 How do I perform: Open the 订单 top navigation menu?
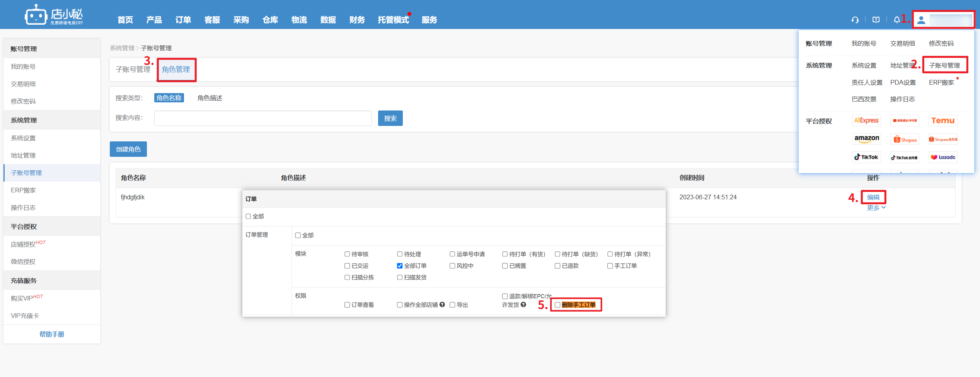click(x=183, y=20)
